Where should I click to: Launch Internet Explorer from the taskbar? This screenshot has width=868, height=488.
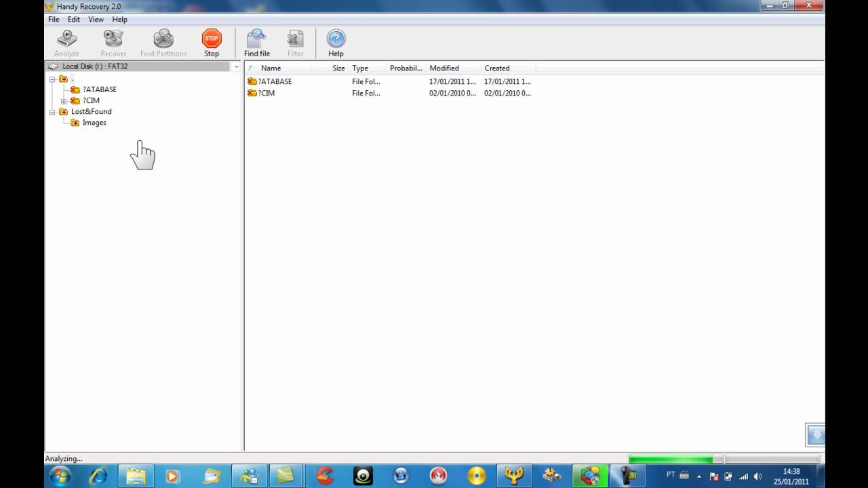tap(98, 476)
